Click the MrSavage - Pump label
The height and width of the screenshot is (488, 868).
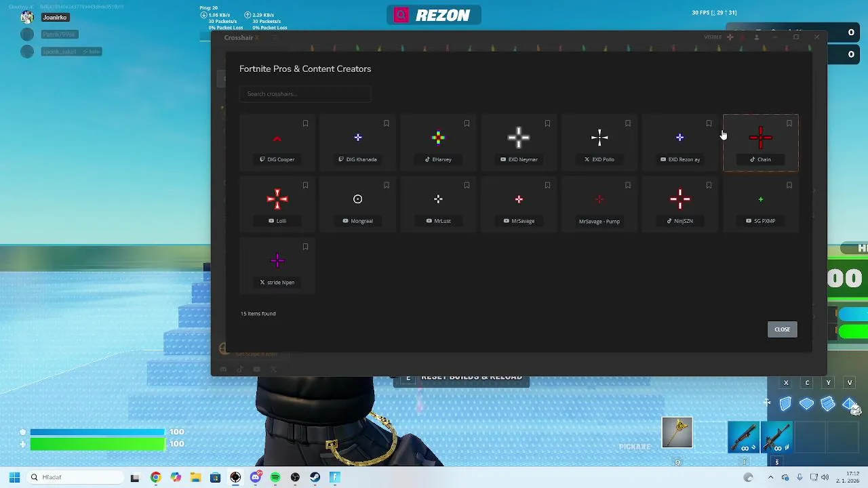(599, 221)
